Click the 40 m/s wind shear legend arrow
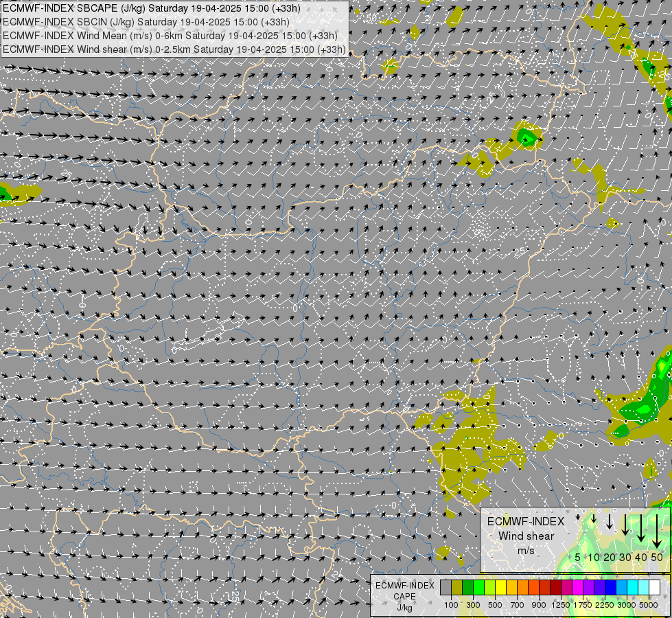This screenshot has height=618, width=672. tap(641, 527)
